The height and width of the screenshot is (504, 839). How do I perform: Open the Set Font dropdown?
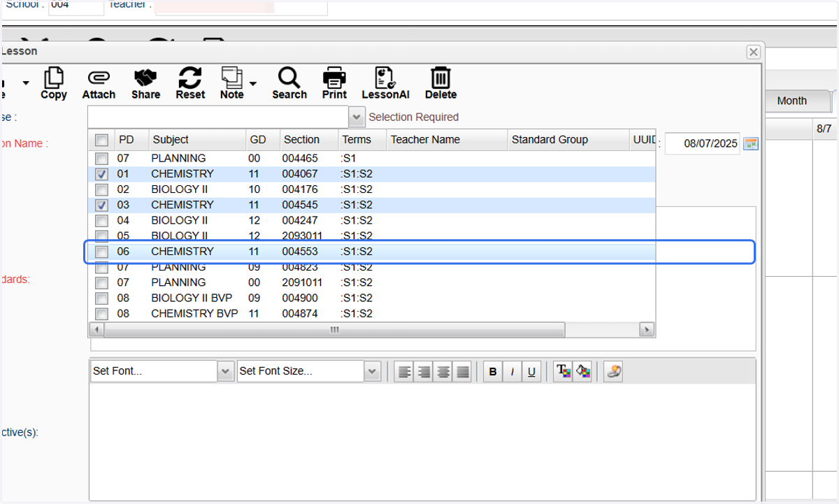(226, 372)
